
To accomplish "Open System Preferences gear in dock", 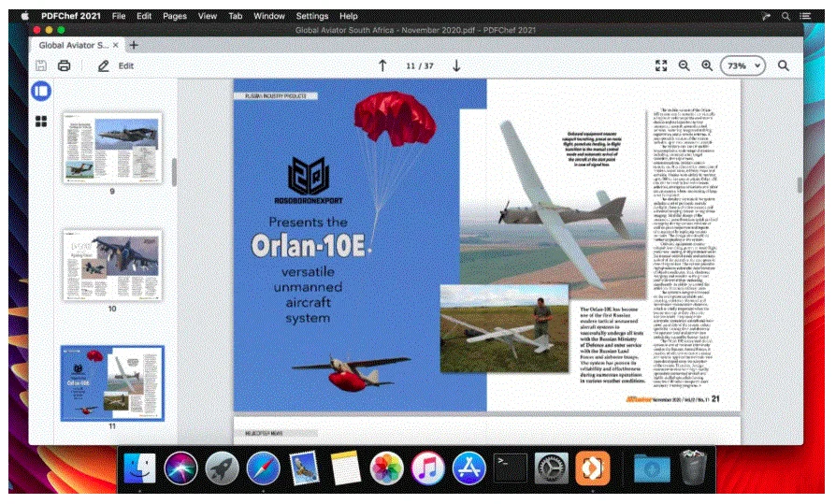I will (552, 468).
